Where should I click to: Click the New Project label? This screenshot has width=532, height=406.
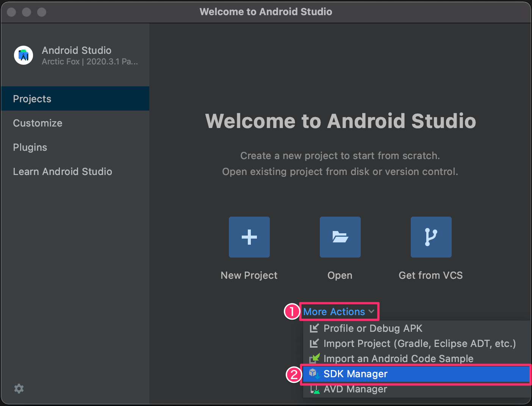pyautogui.click(x=249, y=275)
